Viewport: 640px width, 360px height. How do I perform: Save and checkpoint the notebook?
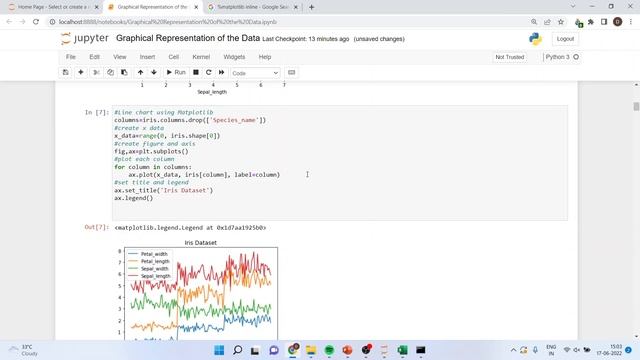click(x=65, y=73)
